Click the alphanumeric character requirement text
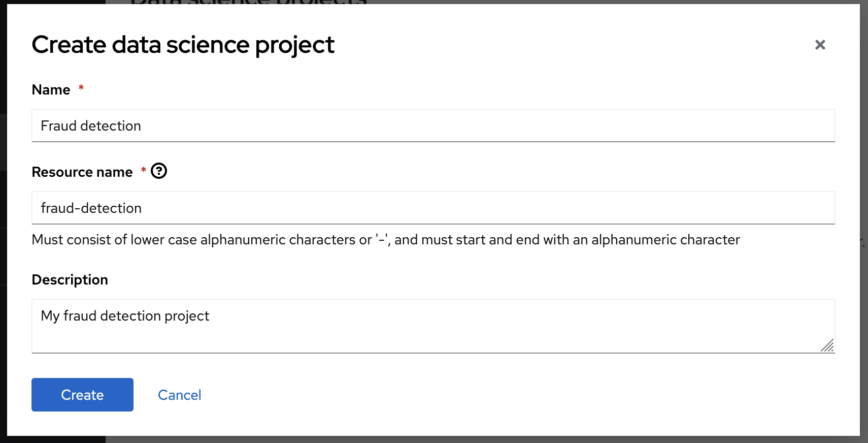Viewport: 868px width, 443px height. click(x=386, y=239)
